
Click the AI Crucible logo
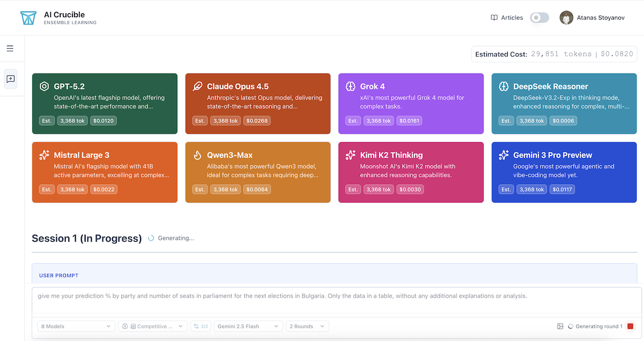coord(28,18)
